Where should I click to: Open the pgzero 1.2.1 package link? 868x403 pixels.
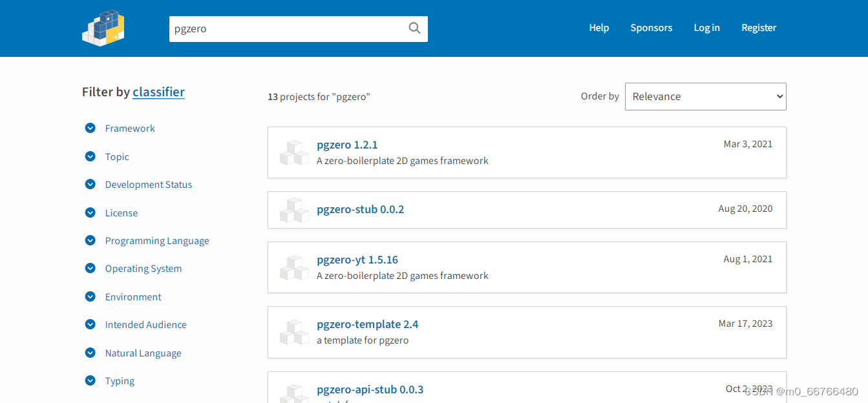click(x=347, y=144)
